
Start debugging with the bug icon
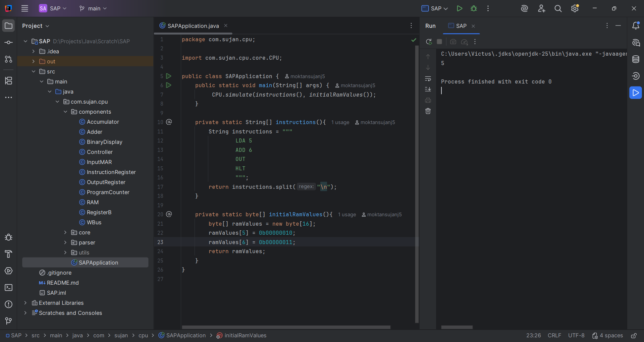474,8
